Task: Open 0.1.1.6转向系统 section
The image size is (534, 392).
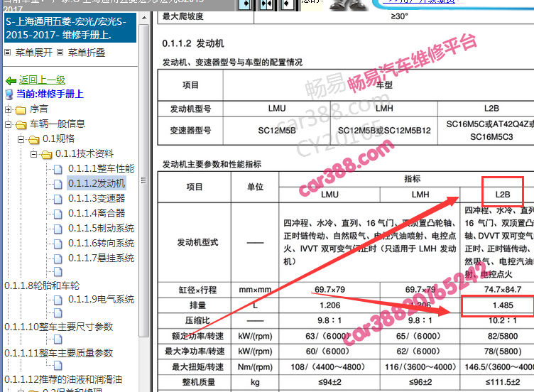Action: tap(101, 244)
